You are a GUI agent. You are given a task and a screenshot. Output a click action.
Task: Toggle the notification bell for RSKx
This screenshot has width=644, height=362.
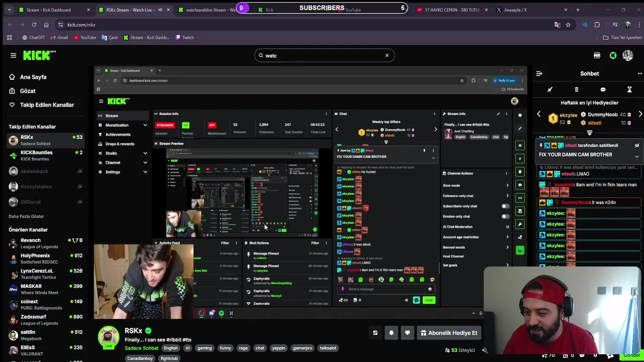tap(391, 333)
